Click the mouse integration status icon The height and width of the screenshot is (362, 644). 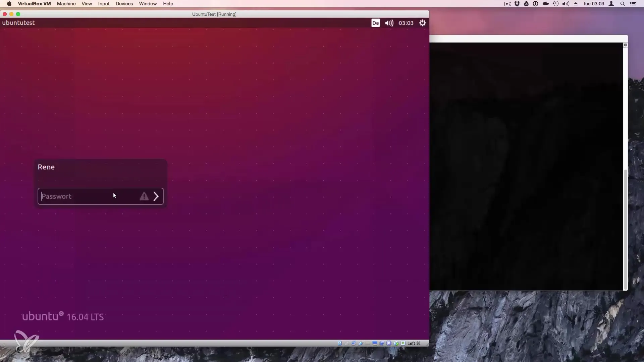[396, 343]
